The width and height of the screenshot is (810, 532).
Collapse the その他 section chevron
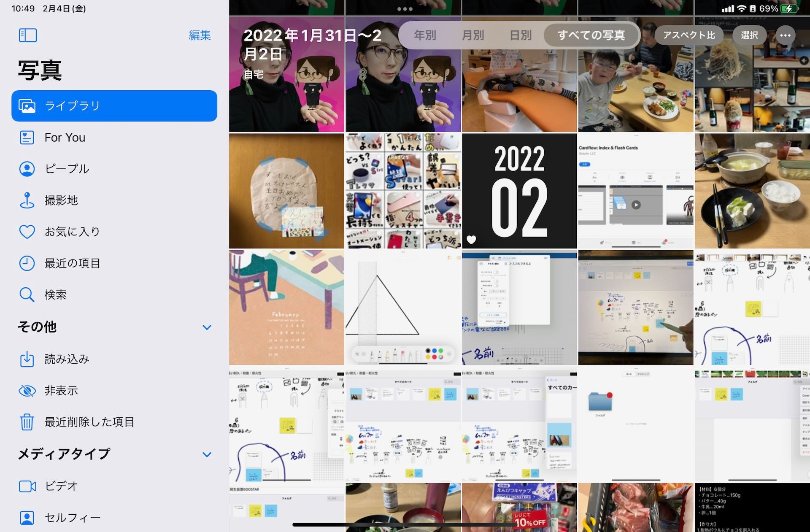207,327
